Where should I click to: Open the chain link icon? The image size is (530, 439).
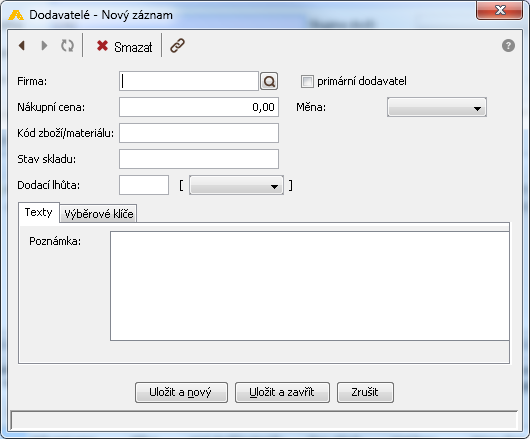pyautogui.click(x=177, y=46)
